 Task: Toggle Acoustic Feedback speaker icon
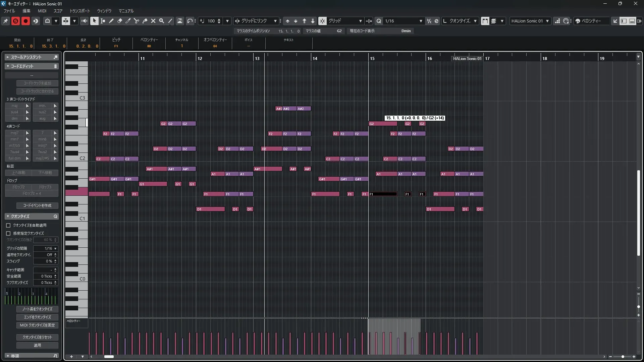tap(84, 21)
